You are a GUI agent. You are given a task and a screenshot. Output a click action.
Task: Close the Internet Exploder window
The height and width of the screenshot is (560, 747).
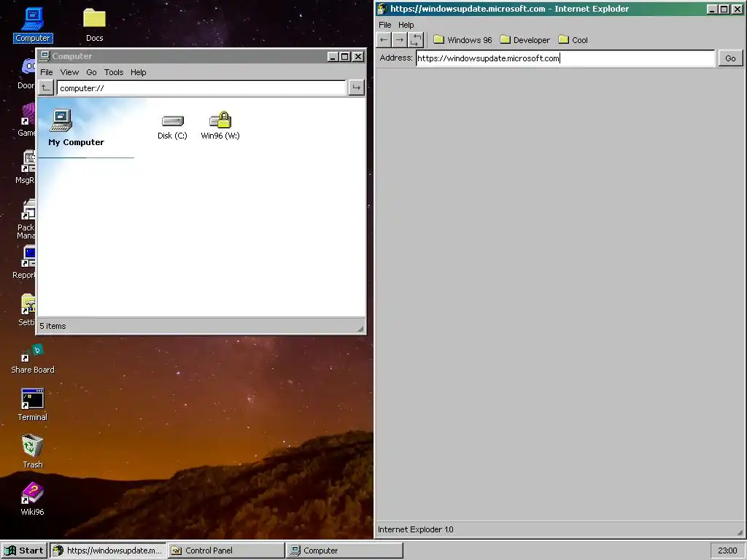(737, 9)
